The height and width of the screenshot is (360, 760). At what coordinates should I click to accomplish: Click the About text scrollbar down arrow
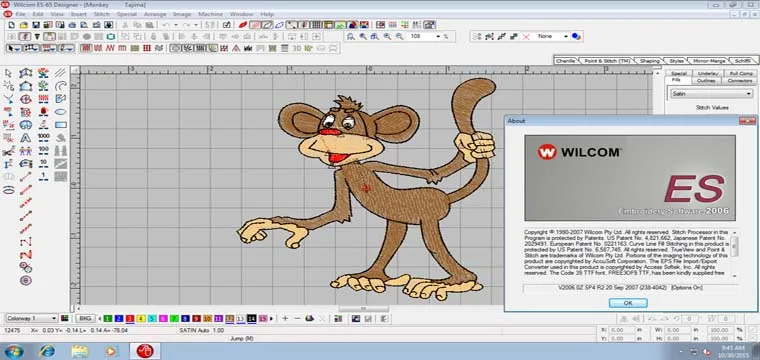coord(735,276)
